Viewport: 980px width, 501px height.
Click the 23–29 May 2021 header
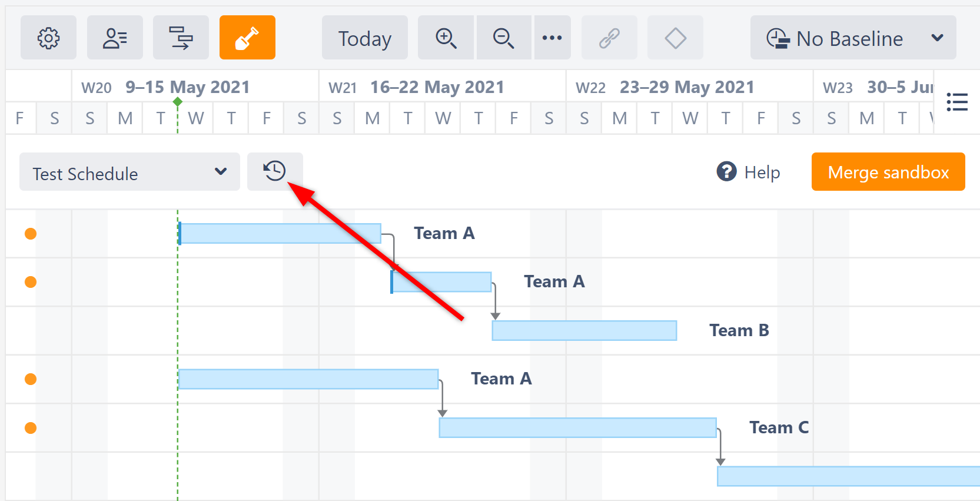[687, 87]
